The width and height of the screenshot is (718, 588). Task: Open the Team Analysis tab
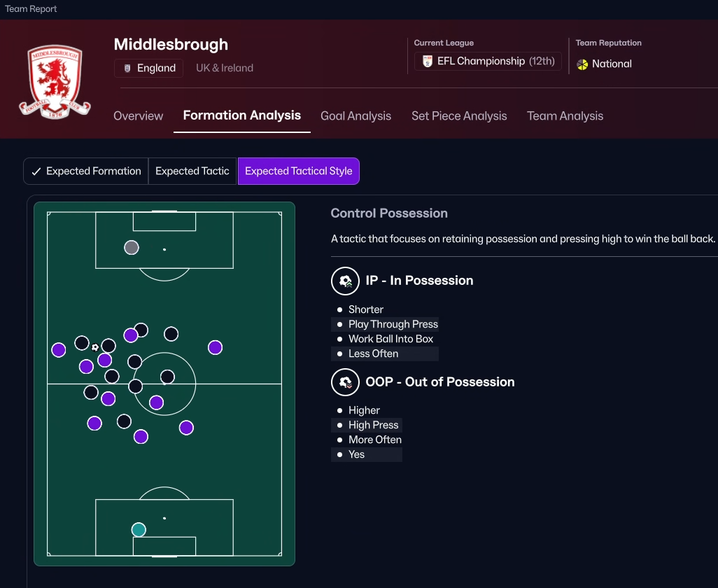[x=565, y=116]
